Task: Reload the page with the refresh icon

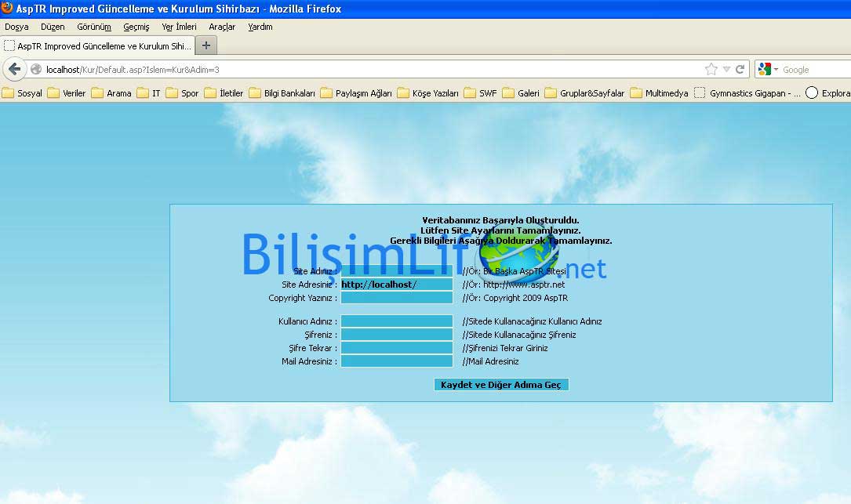Action: click(740, 70)
